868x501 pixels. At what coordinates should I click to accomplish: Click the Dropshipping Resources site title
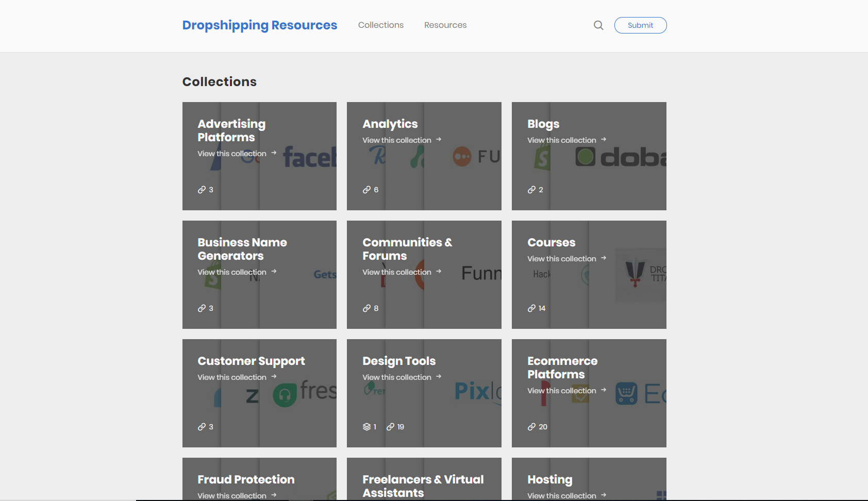click(259, 25)
